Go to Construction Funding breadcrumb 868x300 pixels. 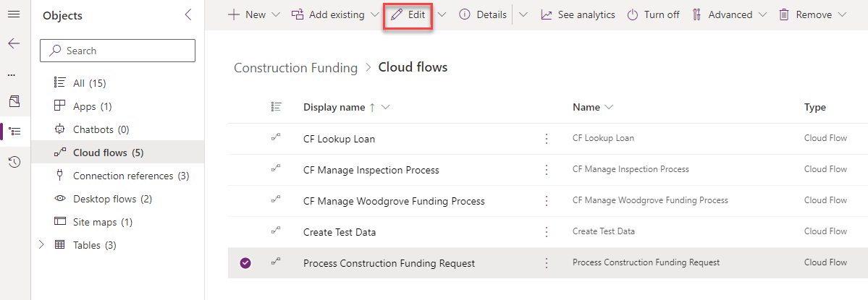click(x=295, y=68)
